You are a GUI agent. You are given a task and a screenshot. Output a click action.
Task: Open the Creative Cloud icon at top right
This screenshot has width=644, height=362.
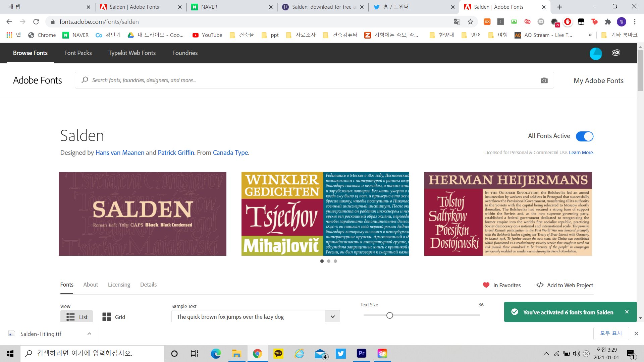[x=616, y=53]
